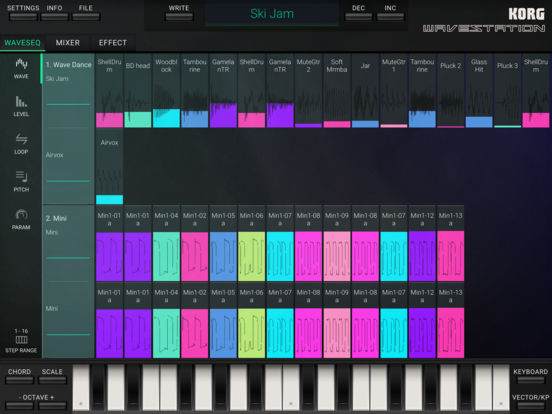Switch to the WAVESEQ tab
The image size is (552, 414).
point(23,43)
